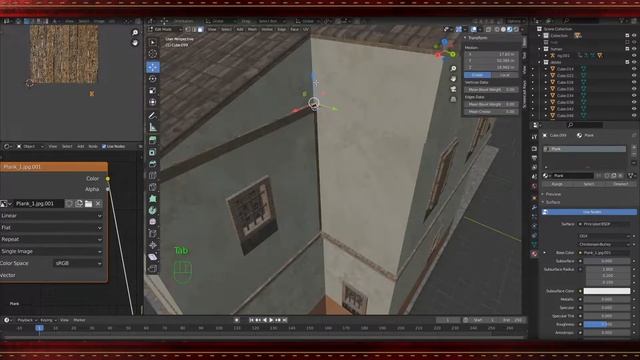Select the Cursor tool in viewport toolbar
640x360 pixels.
153,53
